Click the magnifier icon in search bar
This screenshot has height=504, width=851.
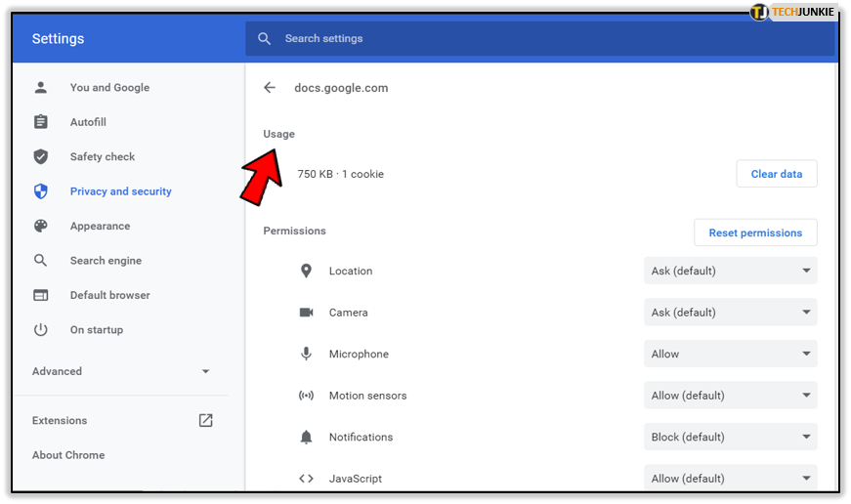point(265,38)
